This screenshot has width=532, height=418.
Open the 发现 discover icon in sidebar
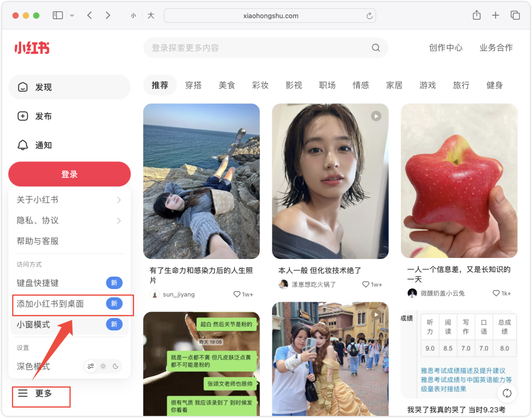pos(23,87)
